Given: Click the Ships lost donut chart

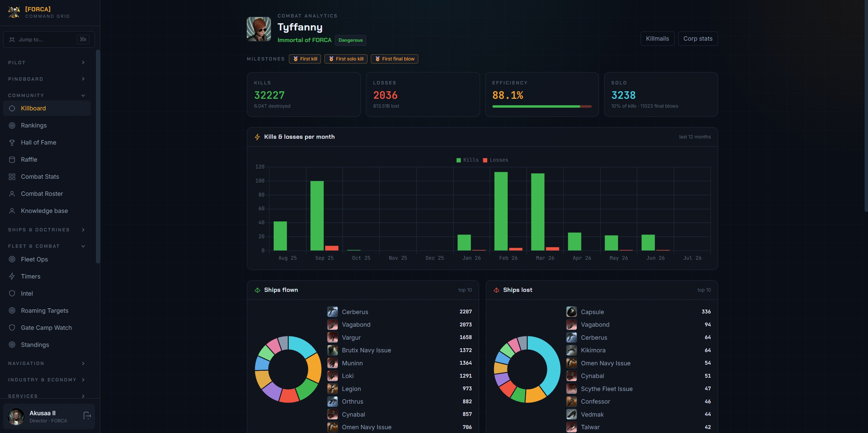Looking at the screenshot, I should 527,369.
